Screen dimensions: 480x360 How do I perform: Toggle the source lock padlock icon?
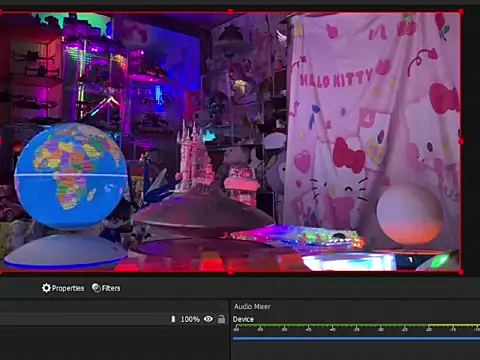coord(221,319)
